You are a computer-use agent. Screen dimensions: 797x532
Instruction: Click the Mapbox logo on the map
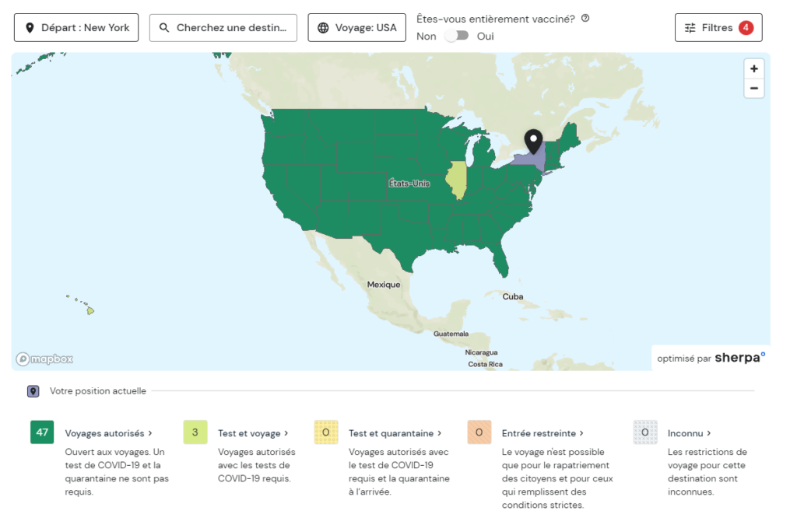point(45,359)
